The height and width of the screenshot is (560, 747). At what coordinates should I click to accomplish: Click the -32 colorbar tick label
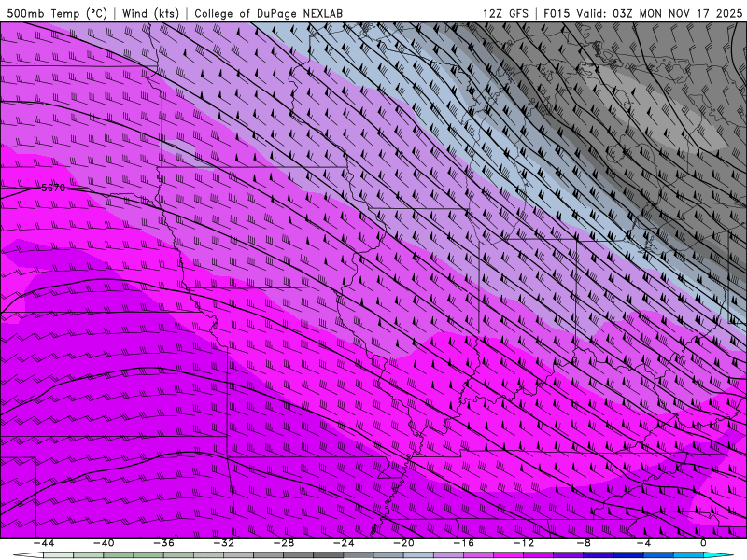223,543
